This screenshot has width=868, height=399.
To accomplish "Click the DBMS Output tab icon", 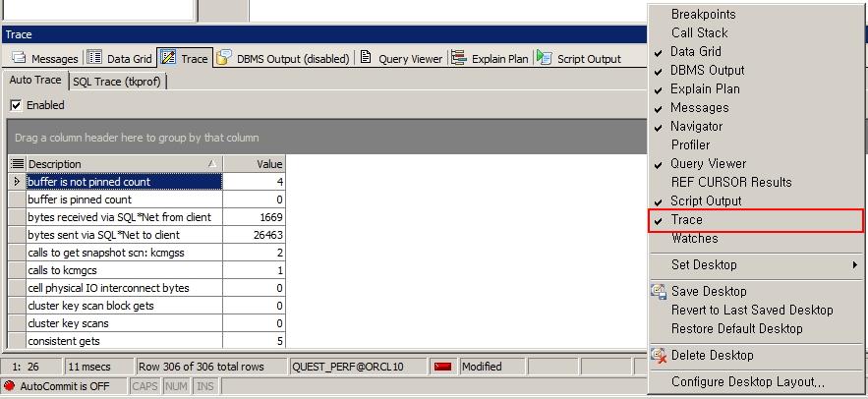I will click(x=224, y=59).
